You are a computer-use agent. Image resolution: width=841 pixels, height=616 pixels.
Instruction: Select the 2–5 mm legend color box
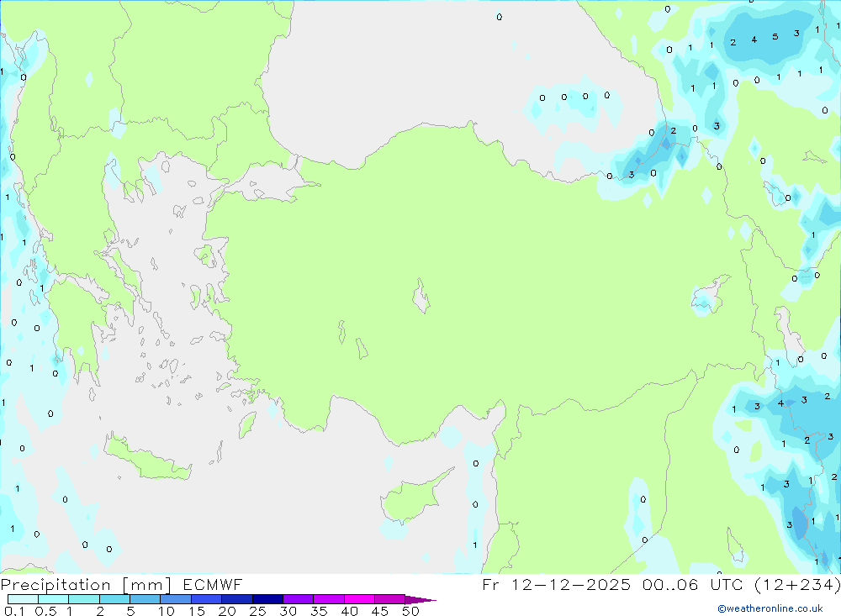click(114, 599)
